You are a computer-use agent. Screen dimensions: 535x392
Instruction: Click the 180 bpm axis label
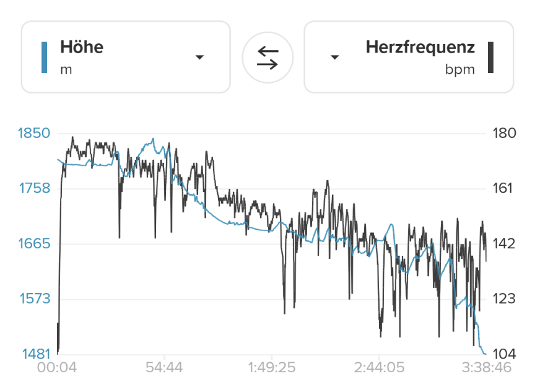502,133
